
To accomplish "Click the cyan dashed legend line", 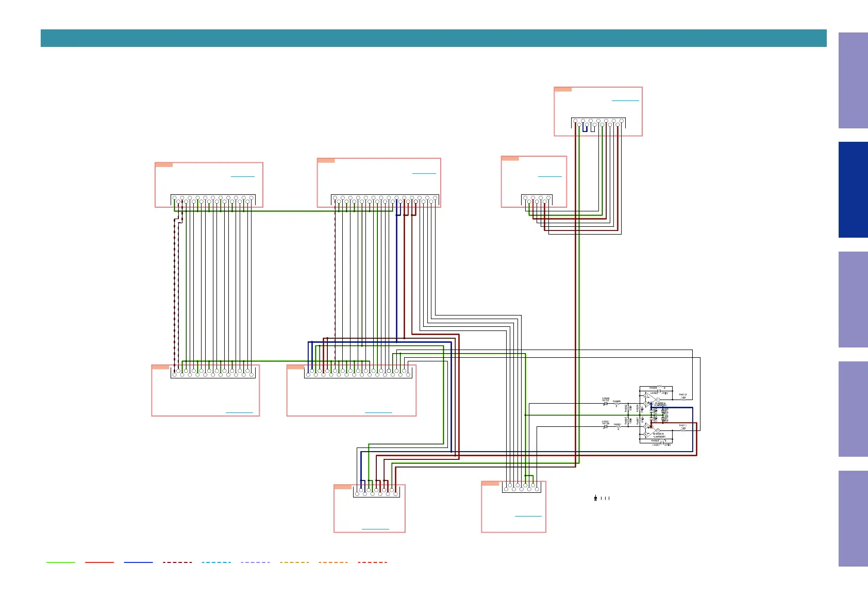I will point(216,562).
